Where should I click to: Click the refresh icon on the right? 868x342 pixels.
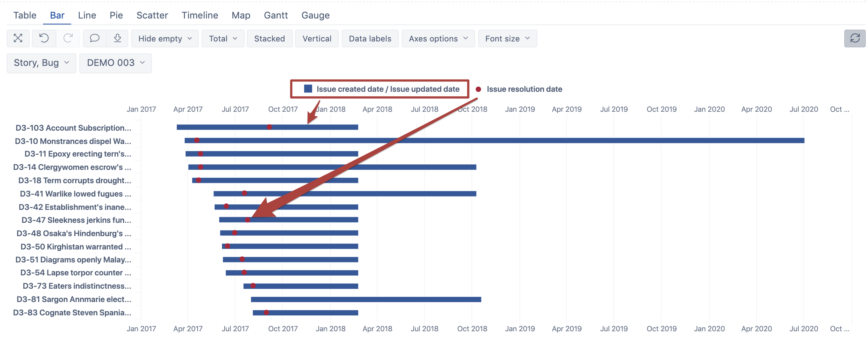pyautogui.click(x=855, y=38)
